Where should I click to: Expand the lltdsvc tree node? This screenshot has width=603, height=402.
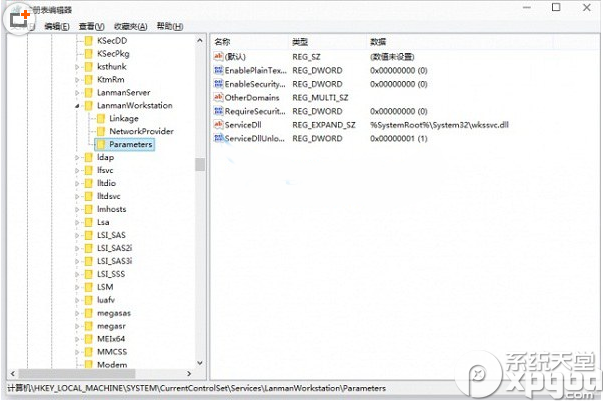(77, 197)
